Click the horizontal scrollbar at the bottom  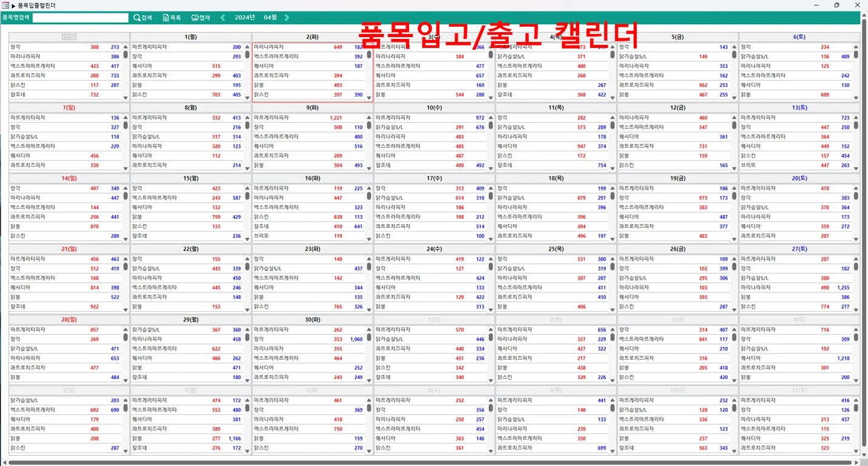click(x=429, y=462)
